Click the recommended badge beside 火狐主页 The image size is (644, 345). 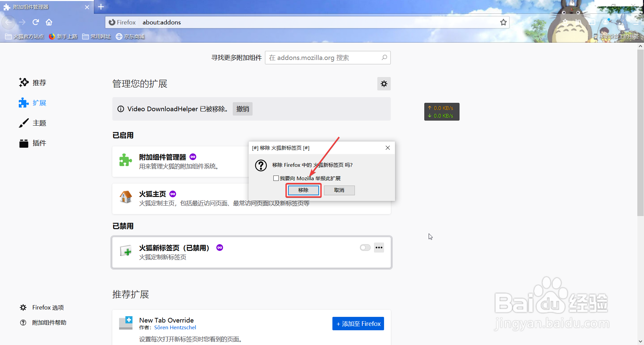pyautogui.click(x=173, y=194)
